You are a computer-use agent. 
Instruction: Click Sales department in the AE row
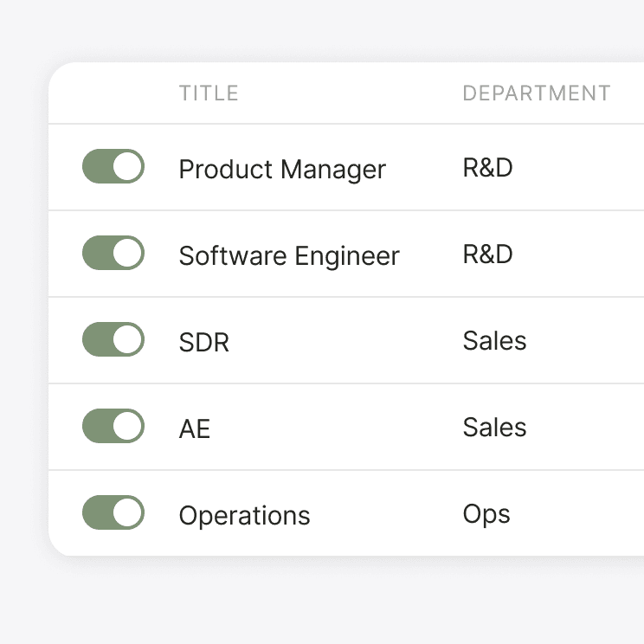click(494, 427)
